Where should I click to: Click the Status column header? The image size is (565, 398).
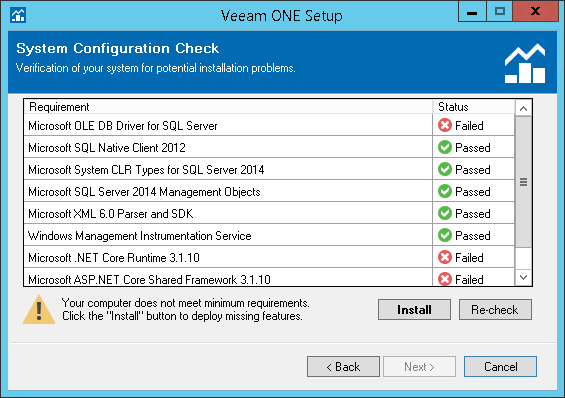473,107
